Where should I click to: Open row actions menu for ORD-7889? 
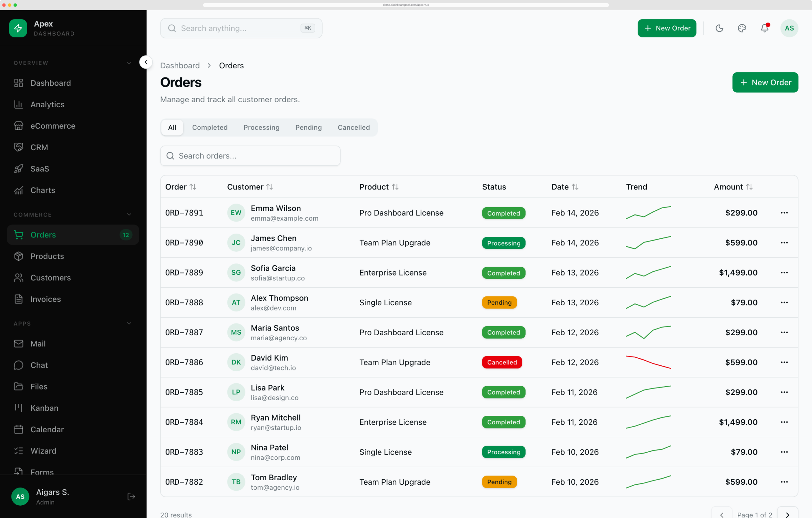click(784, 272)
